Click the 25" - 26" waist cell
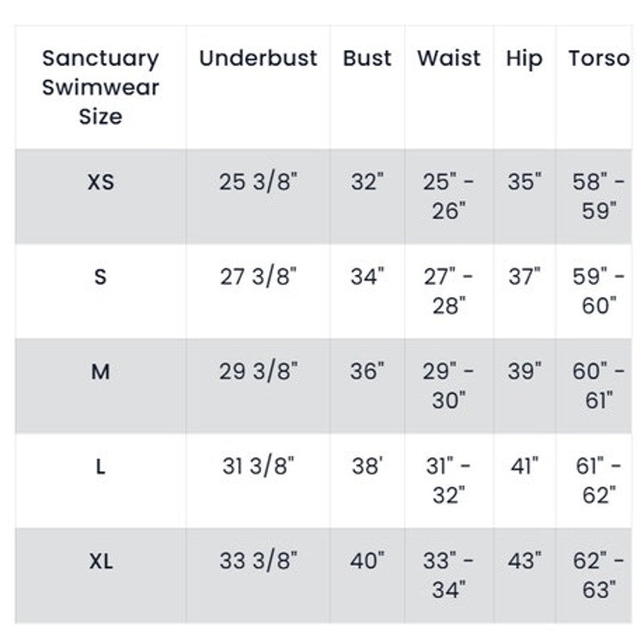Viewport: 644px width, 644px height. tap(448, 196)
